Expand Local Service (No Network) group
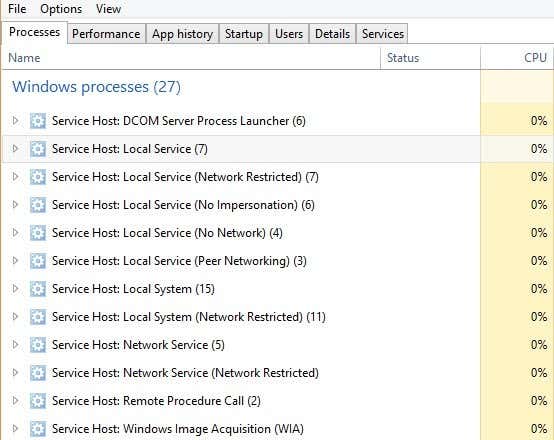 click(x=15, y=233)
